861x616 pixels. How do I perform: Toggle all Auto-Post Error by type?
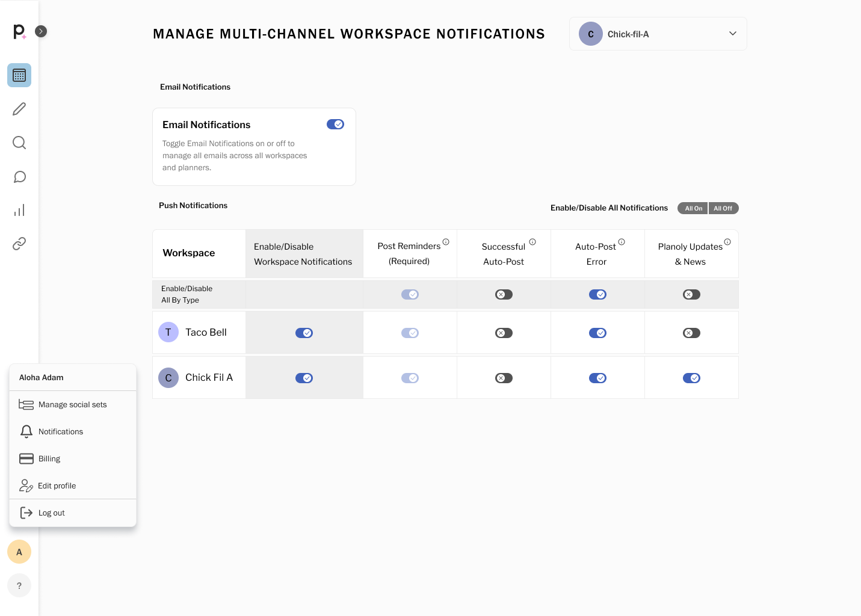pos(597,294)
